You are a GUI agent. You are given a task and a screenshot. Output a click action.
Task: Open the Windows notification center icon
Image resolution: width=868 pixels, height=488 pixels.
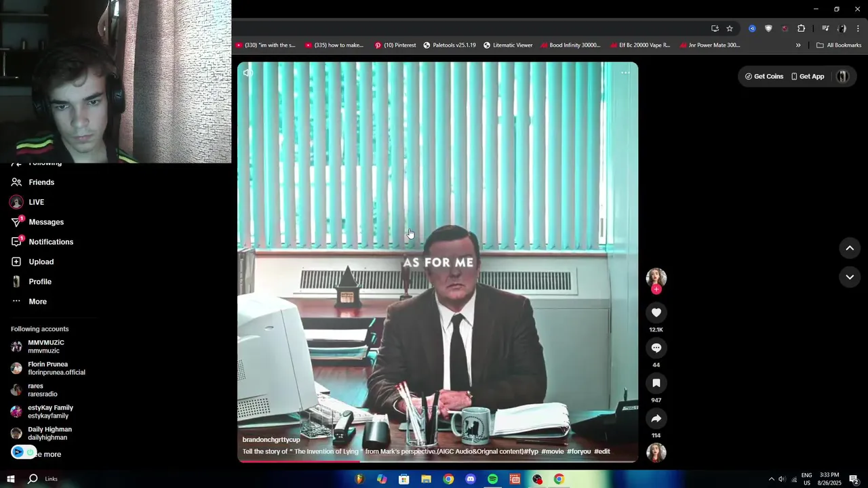[854, 479]
